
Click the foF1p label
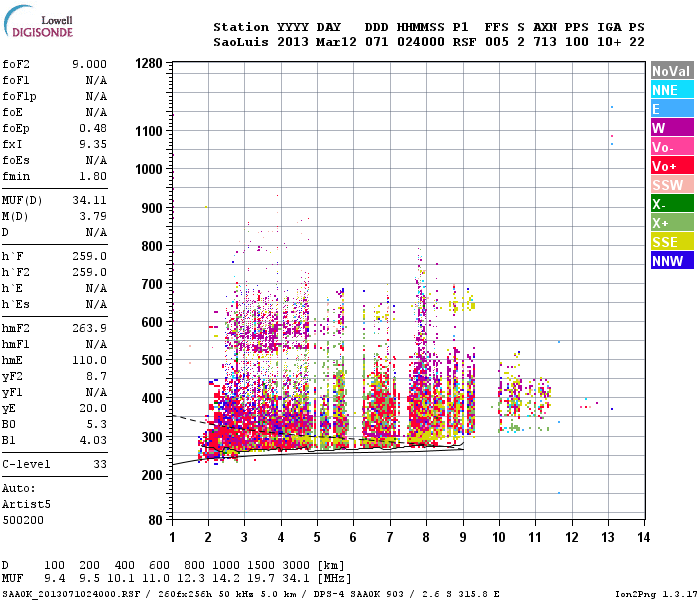click(x=19, y=96)
